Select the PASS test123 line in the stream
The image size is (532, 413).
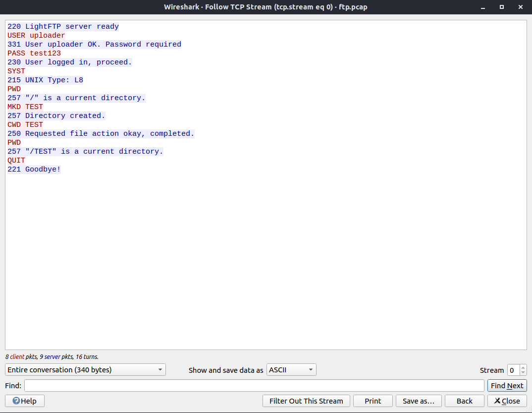click(33, 53)
